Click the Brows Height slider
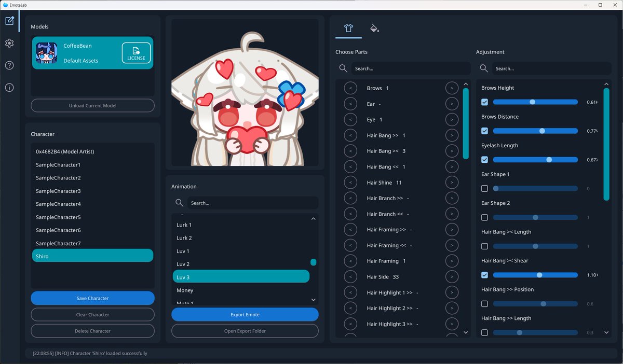Screen dimensions: 623x364 tap(535, 102)
